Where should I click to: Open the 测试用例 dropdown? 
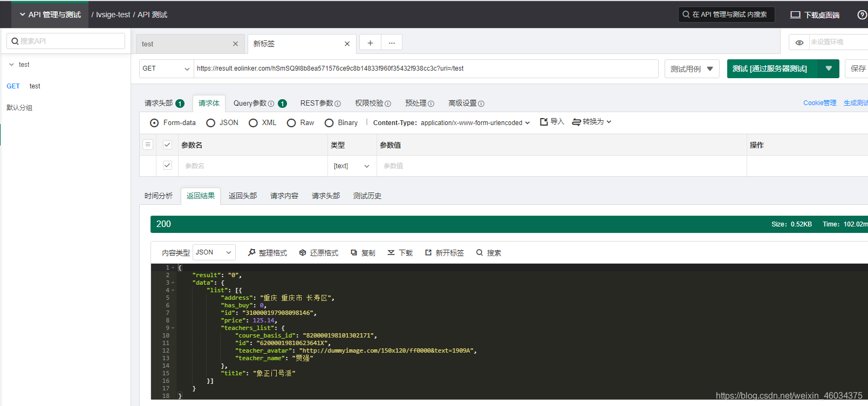pyautogui.click(x=692, y=68)
